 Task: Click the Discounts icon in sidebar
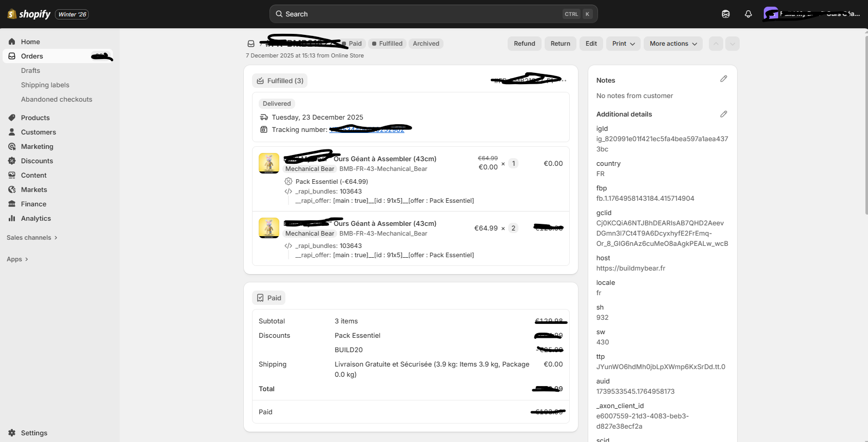click(x=12, y=161)
